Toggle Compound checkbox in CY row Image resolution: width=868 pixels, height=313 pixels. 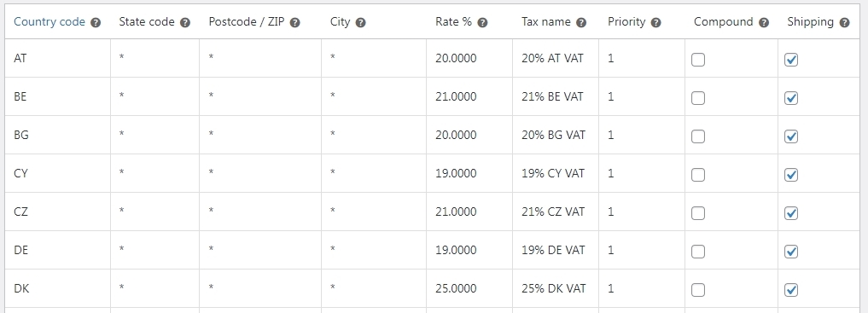click(x=698, y=175)
